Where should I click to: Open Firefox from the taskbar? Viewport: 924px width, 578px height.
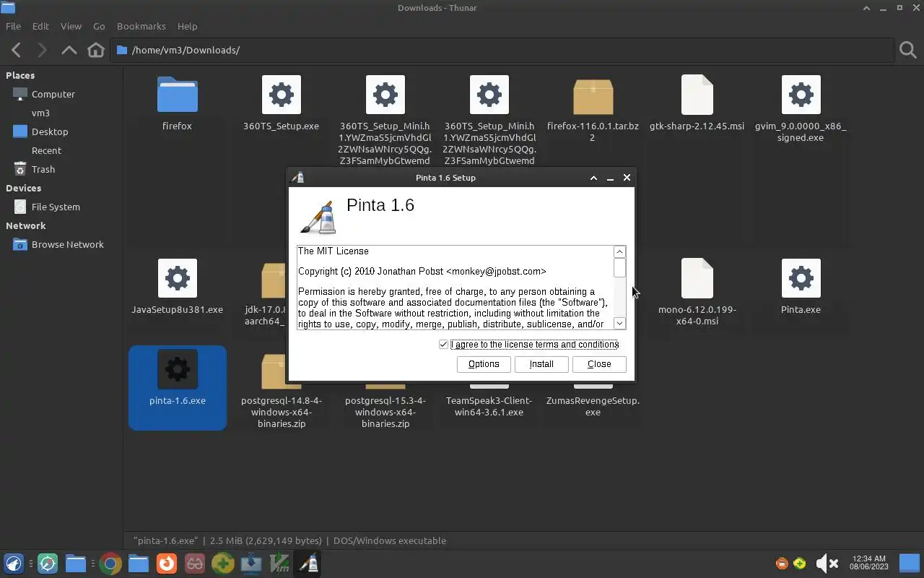click(x=167, y=564)
